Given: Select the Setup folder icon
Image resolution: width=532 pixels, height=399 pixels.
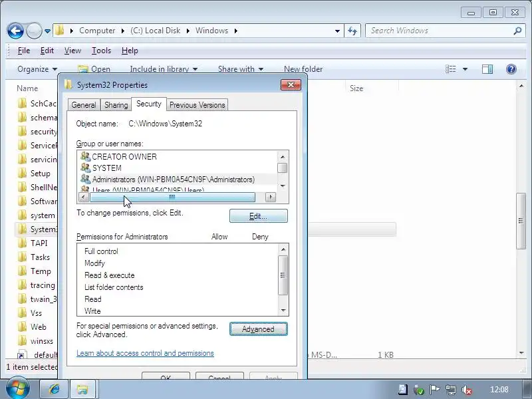Looking at the screenshot, I should point(23,173).
